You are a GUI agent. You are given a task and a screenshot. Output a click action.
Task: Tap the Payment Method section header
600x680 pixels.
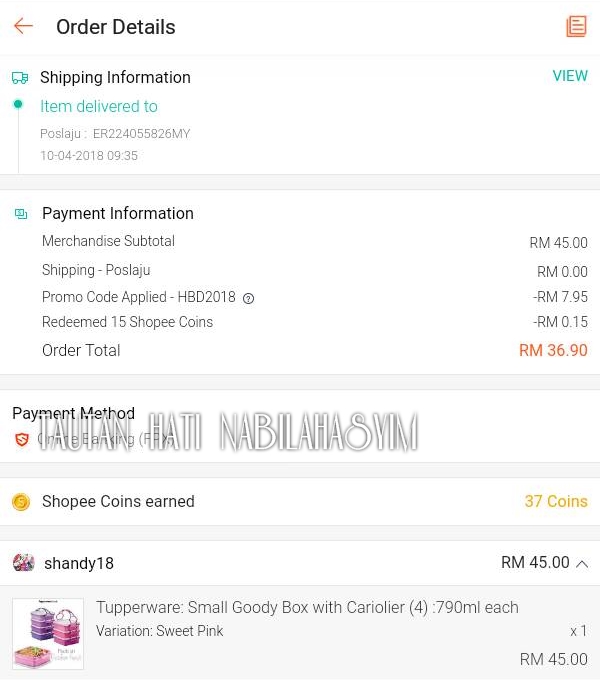tap(73, 413)
